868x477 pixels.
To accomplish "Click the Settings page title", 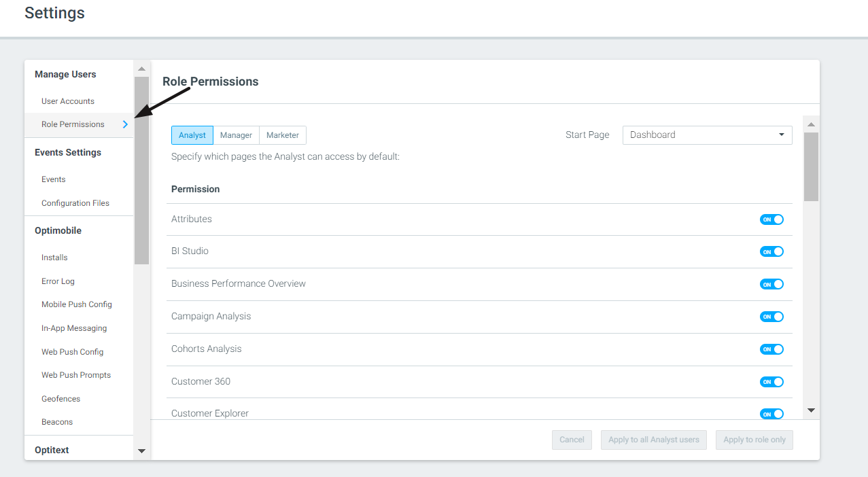I will pyautogui.click(x=54, y=12).
